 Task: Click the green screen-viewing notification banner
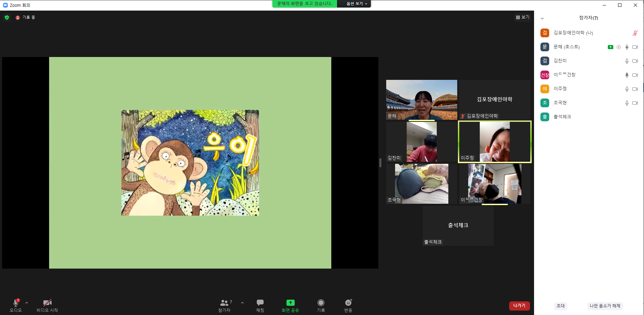coord(305,3)
